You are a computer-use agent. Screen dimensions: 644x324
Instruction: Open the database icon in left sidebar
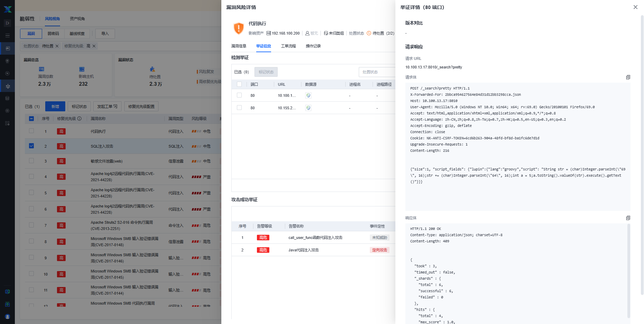pyautogui.click(x=7, y=98)
